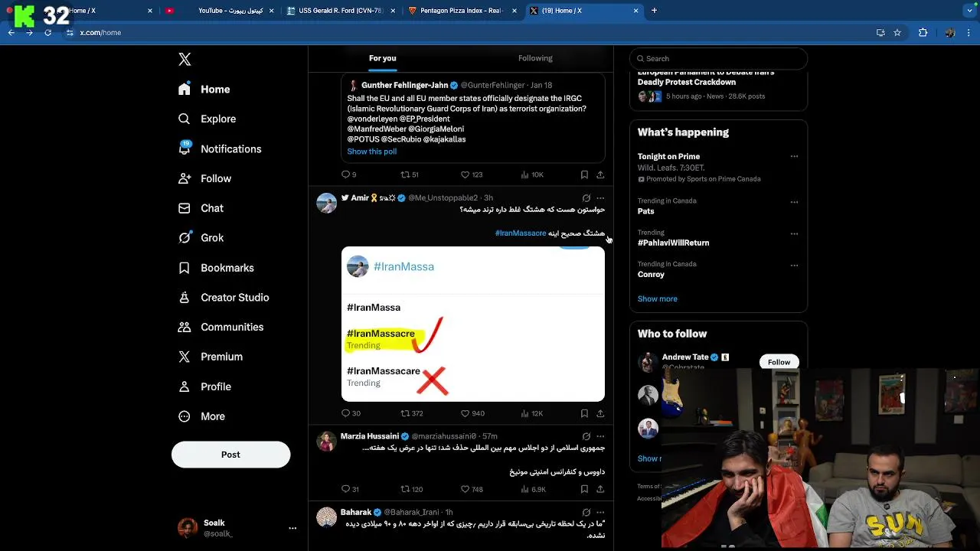Open Grok in the sidebar
Screen dimensions: 980x551
click(x=201, y=238)
